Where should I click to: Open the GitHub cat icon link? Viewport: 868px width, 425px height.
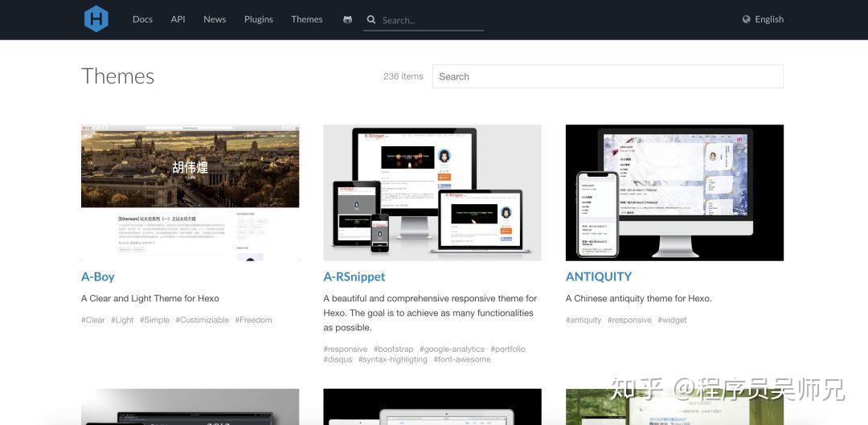click(348, 19)
